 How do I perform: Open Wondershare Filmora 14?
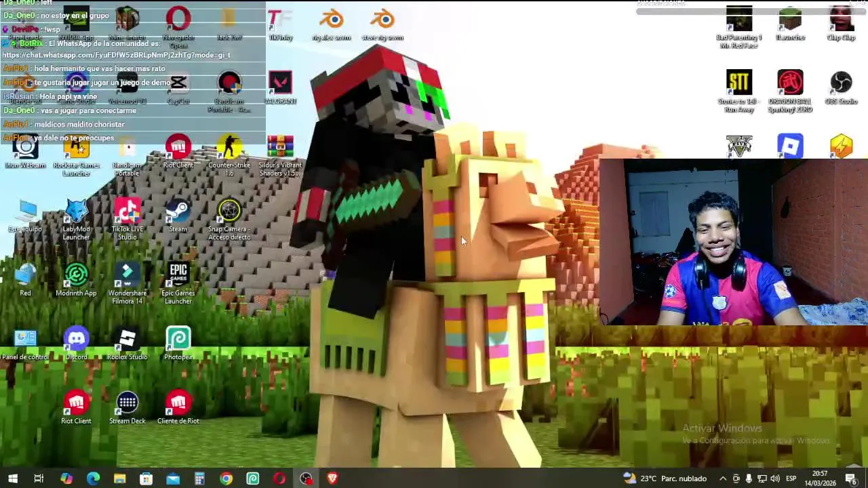tap(127, 284)
